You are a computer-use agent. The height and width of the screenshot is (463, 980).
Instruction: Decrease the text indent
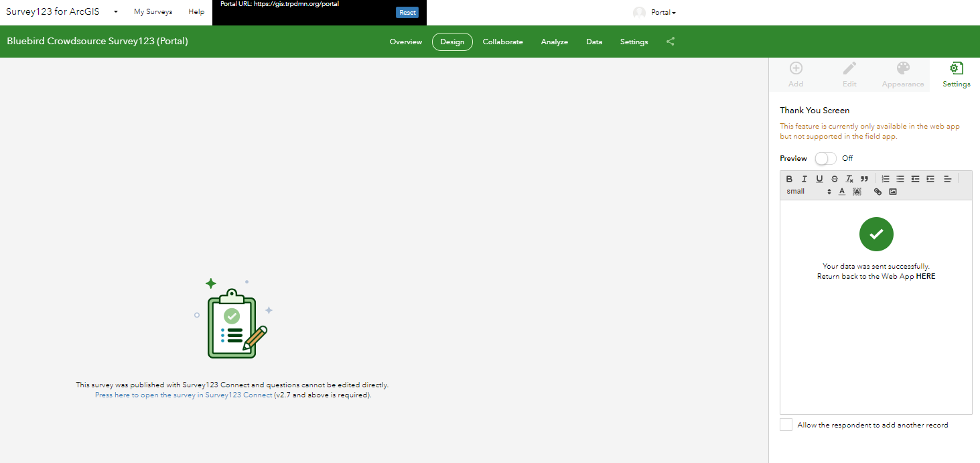[x=915, y=179]
